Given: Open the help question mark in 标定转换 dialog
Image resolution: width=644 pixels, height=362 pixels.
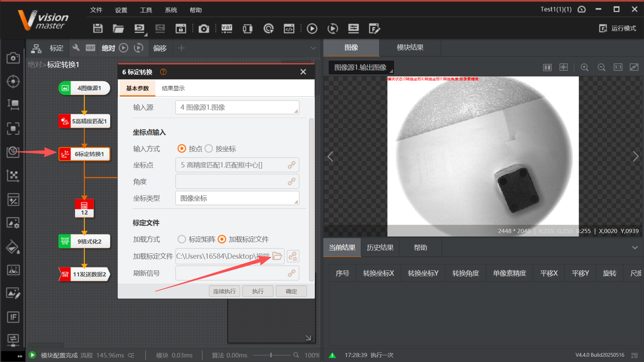Looking at the screenshot, I should pyautogui.click(x=163, y=72).
